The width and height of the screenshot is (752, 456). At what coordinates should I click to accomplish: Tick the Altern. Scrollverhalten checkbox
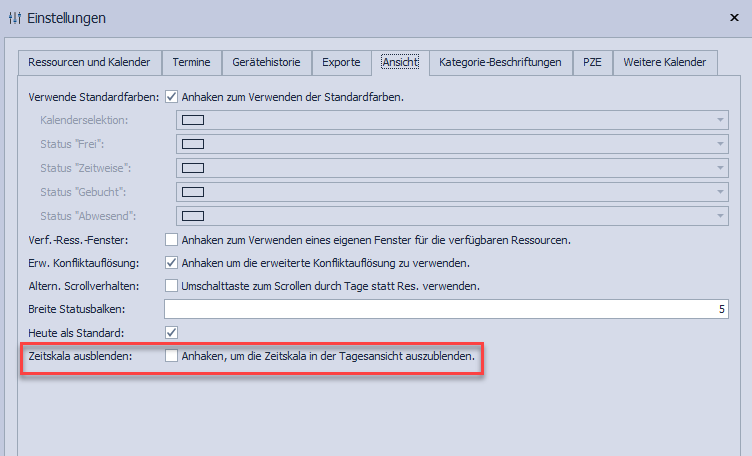click(x=171, y=286)
